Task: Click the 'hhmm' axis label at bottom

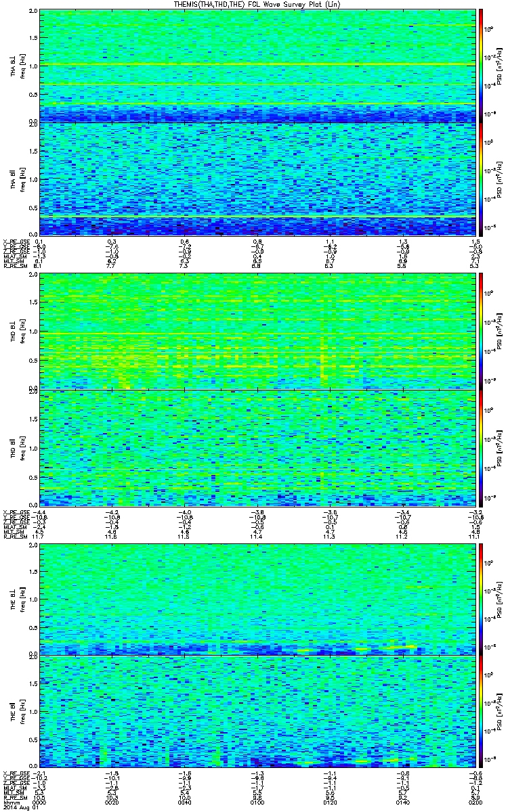Action: (x=11, y=802)
